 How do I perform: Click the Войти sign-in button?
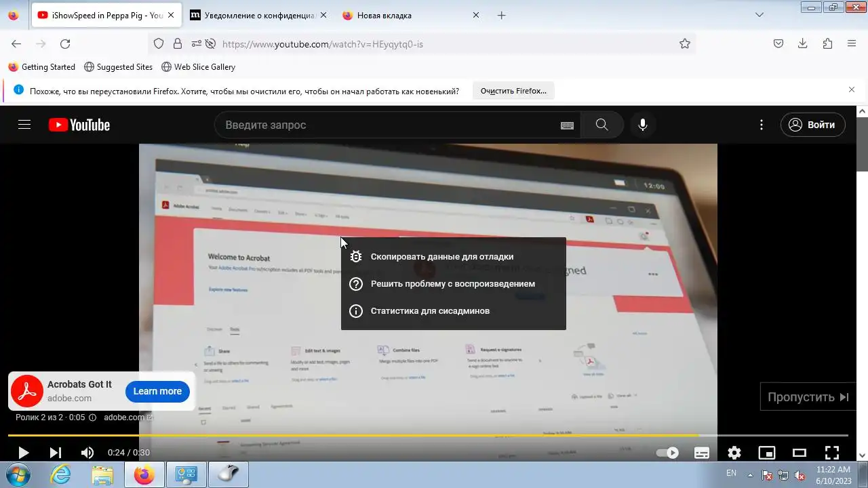click(813, 125)
